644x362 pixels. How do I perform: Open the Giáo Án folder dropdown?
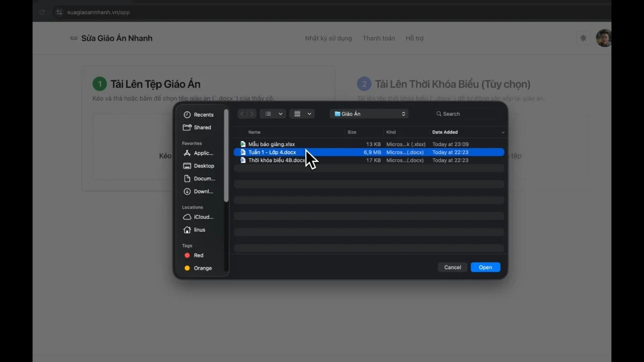[369, 113]
